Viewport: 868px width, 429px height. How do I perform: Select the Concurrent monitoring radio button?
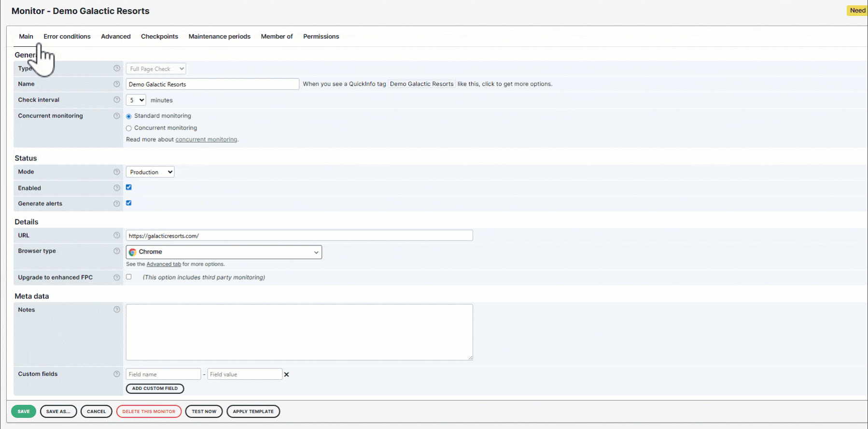pos(129,128)
